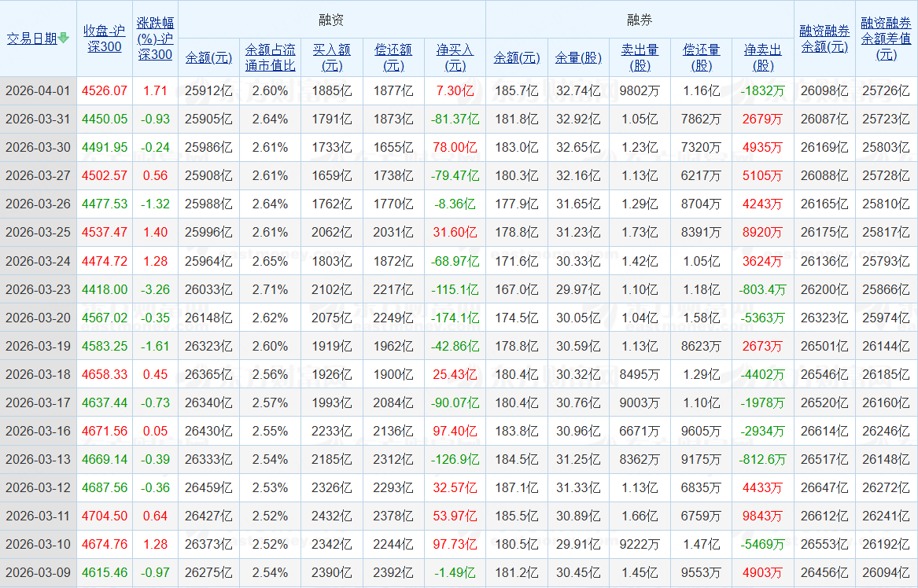918x588 pixels.
Task: Click the 偿还量(股) header link
Action: coord(701,57)
